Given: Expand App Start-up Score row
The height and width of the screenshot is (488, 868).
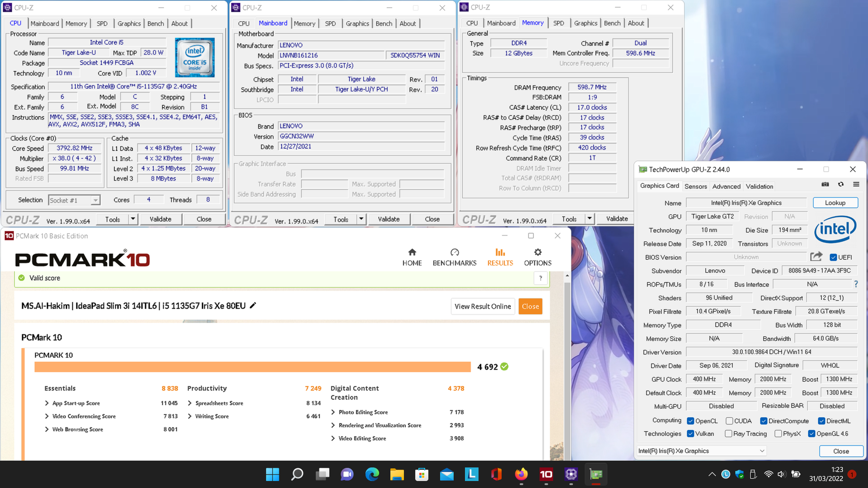Looking at the screenshot, I should coord(47,403).
